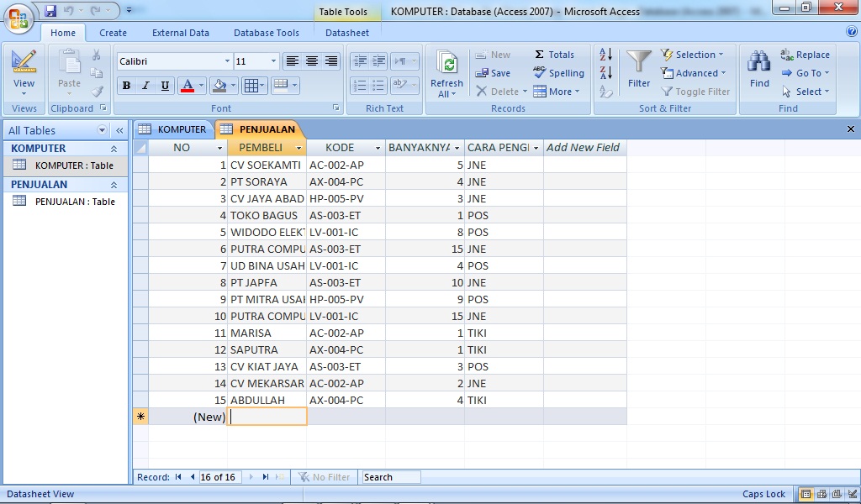Open the Spelling checker

click(558, 73)
